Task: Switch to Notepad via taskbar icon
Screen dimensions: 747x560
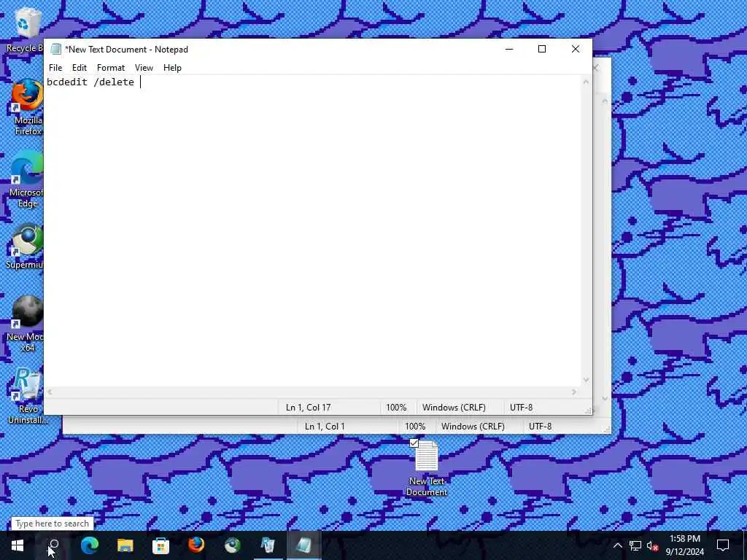Action: tap(304, 545)
